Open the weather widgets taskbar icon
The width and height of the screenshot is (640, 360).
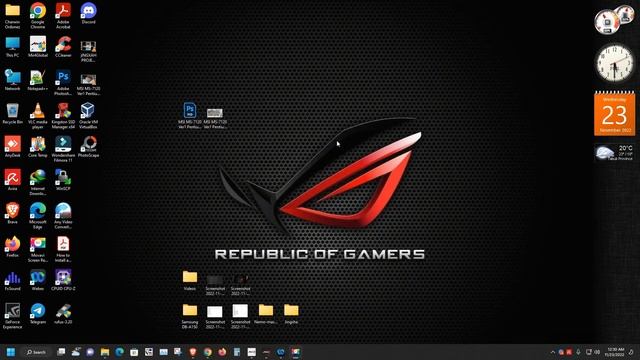76,352
